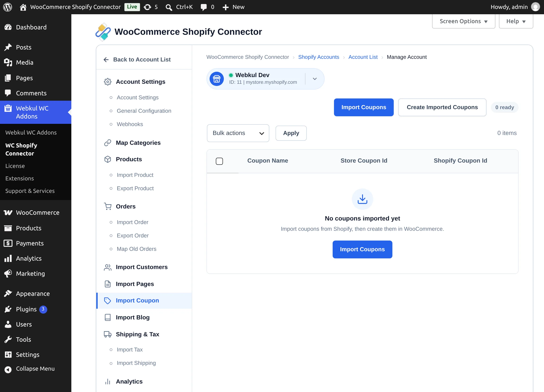The image size is (544, 392).
Task: Click the Import Customers people icon
Action: click(x=108, y=267)
